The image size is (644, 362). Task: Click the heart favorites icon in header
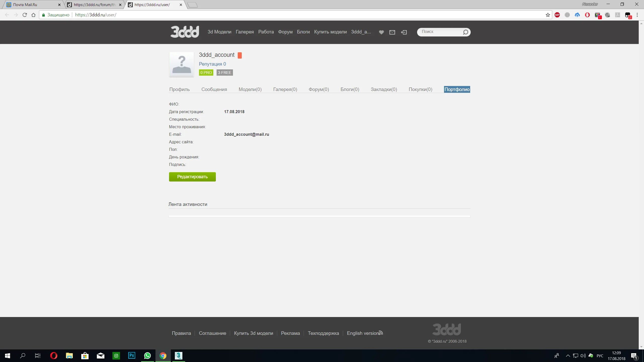[381, 32]
